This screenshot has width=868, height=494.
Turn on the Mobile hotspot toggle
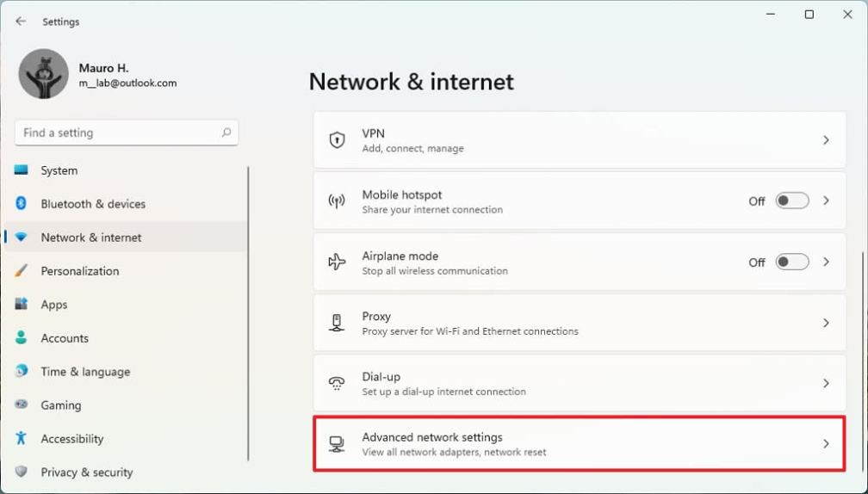click(x=791, y=201)
